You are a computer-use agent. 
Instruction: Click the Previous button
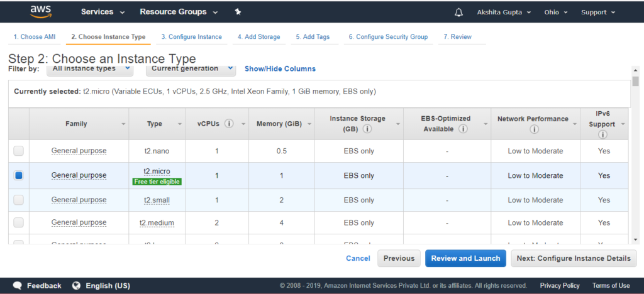coord(399,258)
